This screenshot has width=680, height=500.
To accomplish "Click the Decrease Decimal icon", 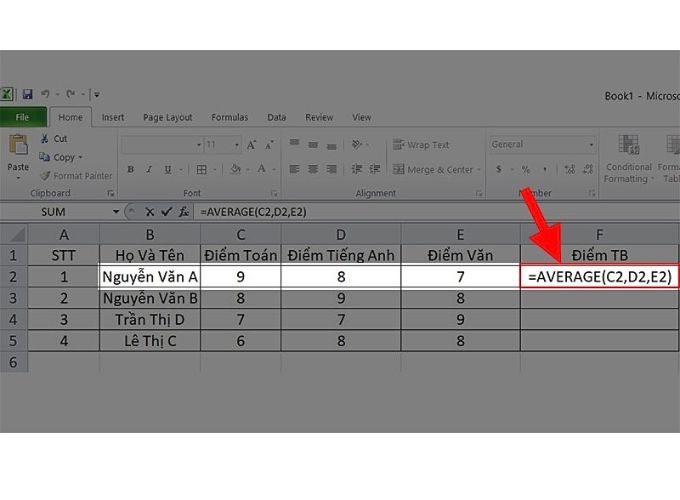I will (588, 170).
